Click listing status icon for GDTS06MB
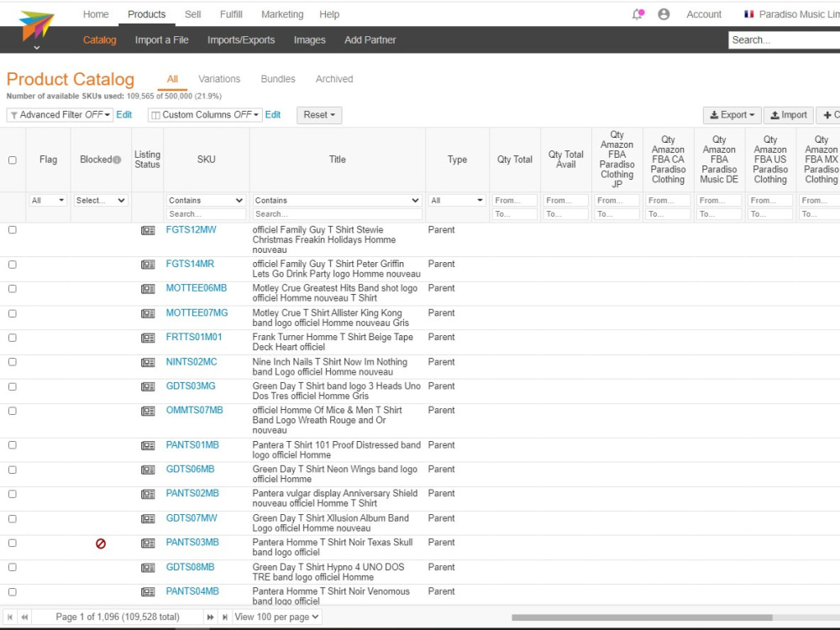840x630 pixels. (148, 470)
